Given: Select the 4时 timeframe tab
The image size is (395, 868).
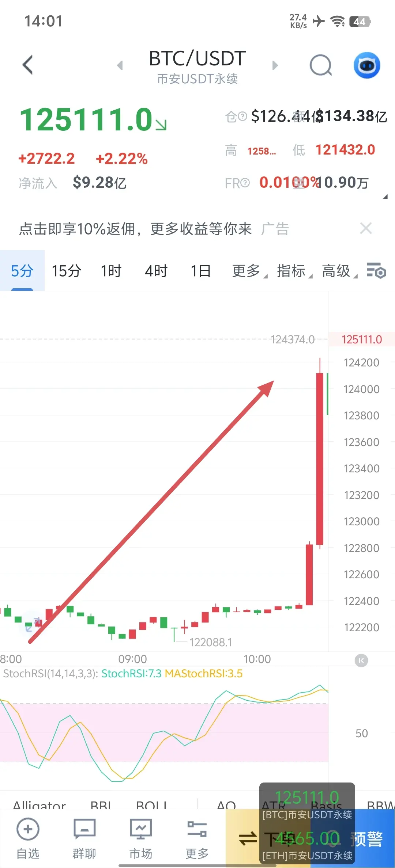Looking at the screenshot, I should click(x=156, y=271).
